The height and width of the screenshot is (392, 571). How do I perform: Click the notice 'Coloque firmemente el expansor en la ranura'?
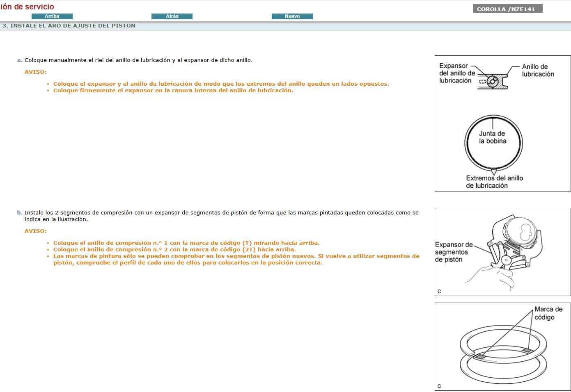point(173,90)
